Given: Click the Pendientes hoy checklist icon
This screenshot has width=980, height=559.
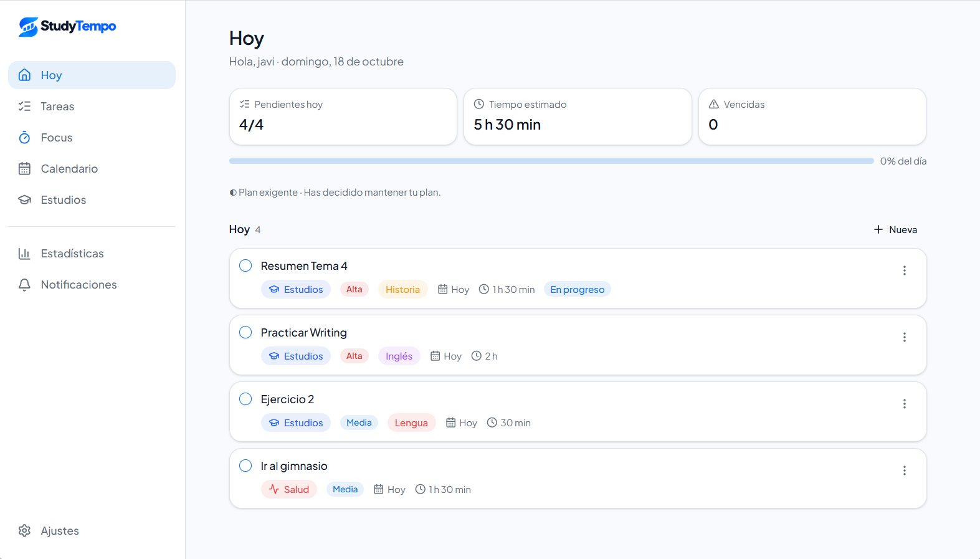Looking at the screenshot, I should (245, 104).
